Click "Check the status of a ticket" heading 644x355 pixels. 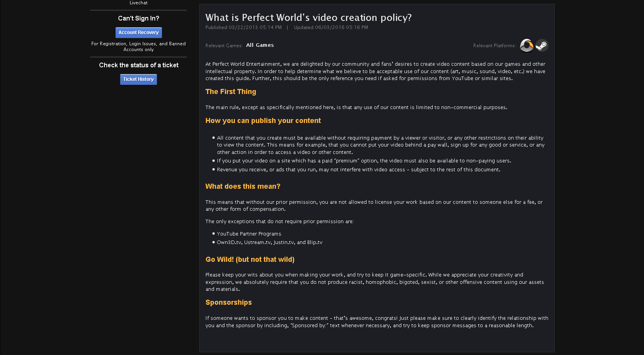pyautogui.click(x=139, y=65)
